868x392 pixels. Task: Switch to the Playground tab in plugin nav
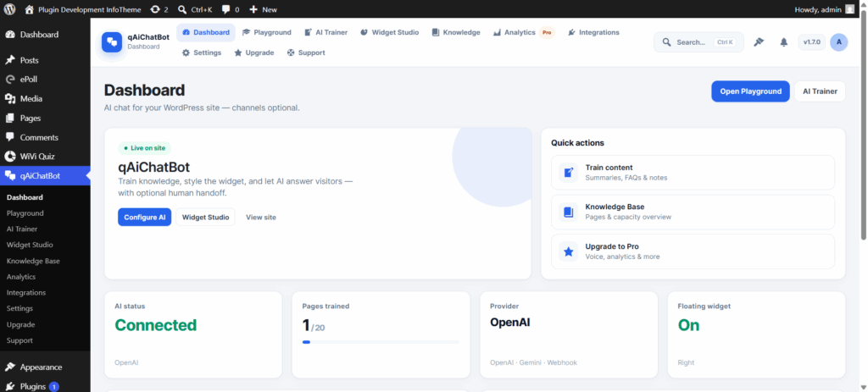(267, 33)
